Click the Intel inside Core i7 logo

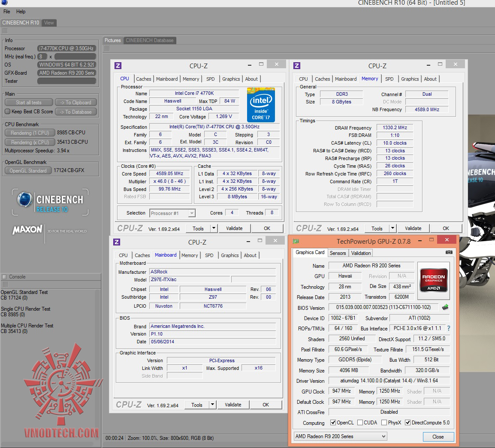261,105
